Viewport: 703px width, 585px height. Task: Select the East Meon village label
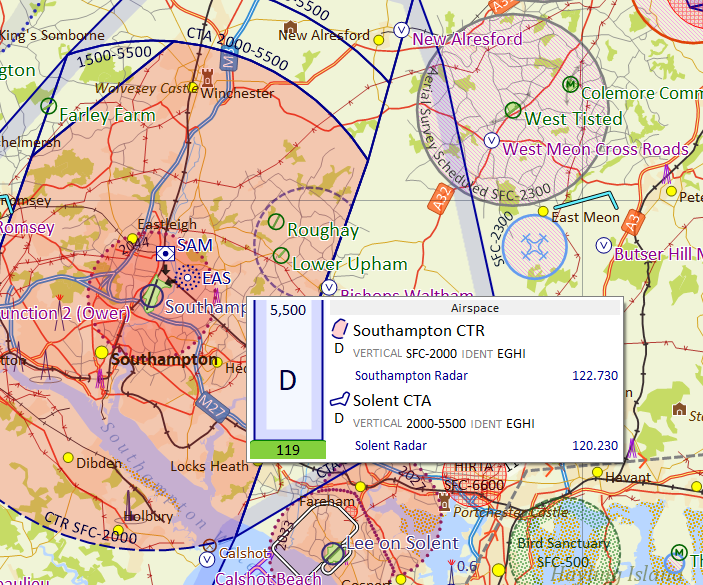(x=585, y=217)
